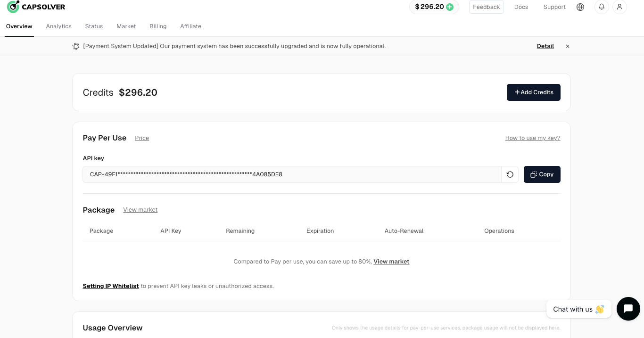Copy the API key
This screenshot has width=644, height=338.
542,174
